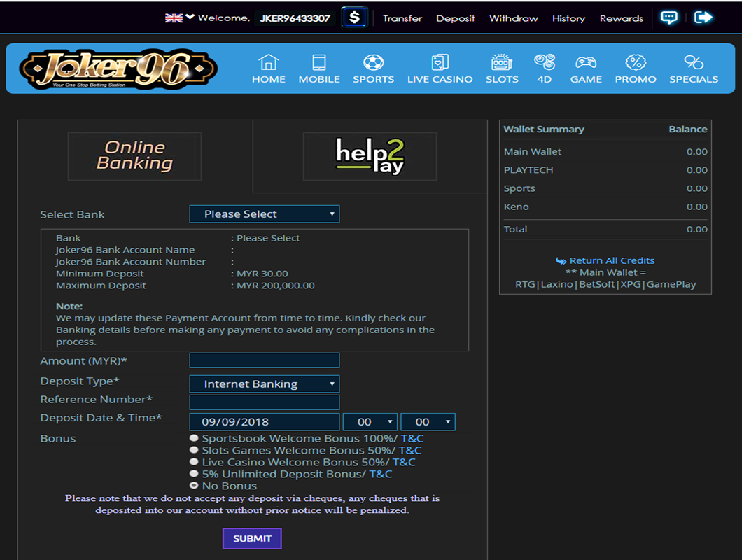Select the No Bonus radio button
This screenshot has width=742, height=560.
point(194,486)
